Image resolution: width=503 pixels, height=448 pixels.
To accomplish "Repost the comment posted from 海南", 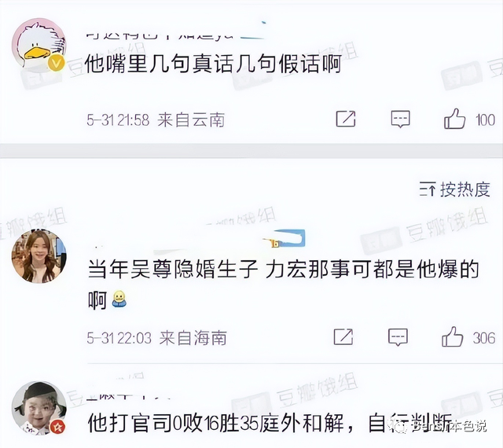I will coord(343,337).
